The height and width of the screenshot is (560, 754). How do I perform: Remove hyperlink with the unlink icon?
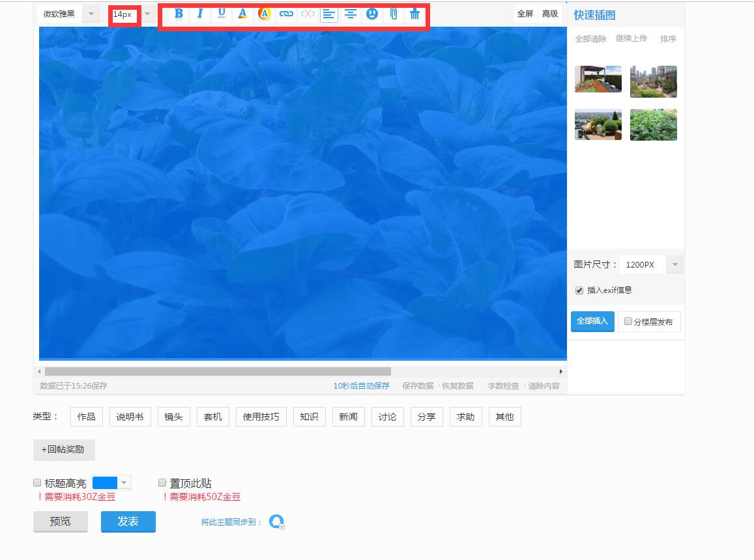pos(308,14)
